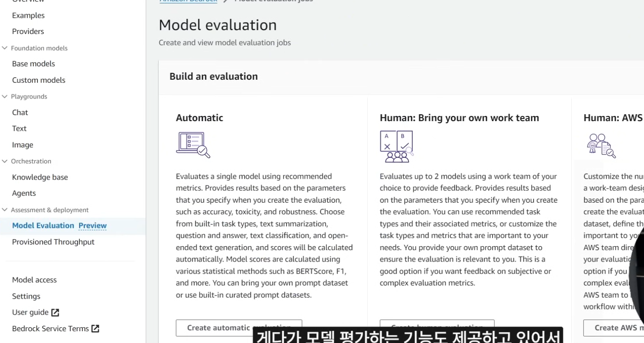
Task: Open Bedrock Service Terms link
Action: [51, 329]
